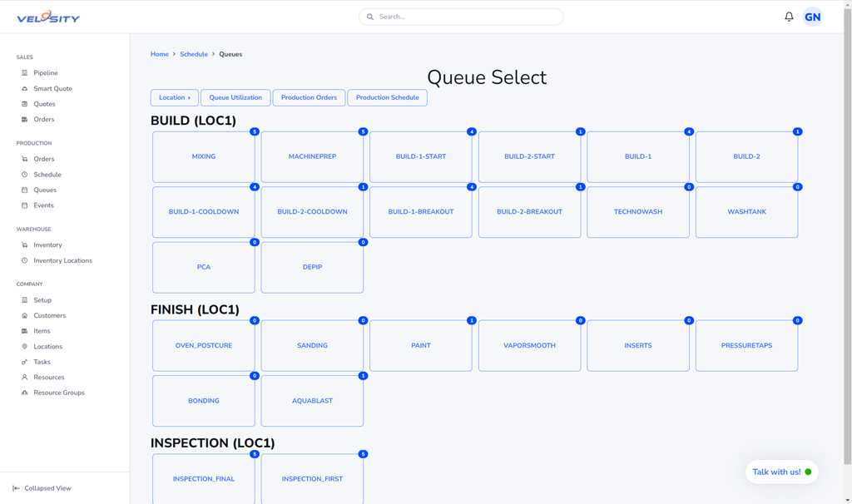Click the Velocity logo
This screenshot has width=852, height=504.
(x=48, y=17)
